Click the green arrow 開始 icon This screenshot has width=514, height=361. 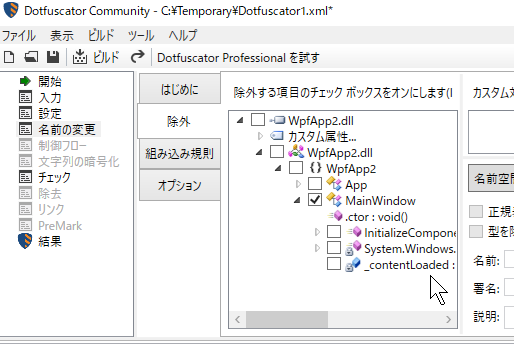point(25,81)
